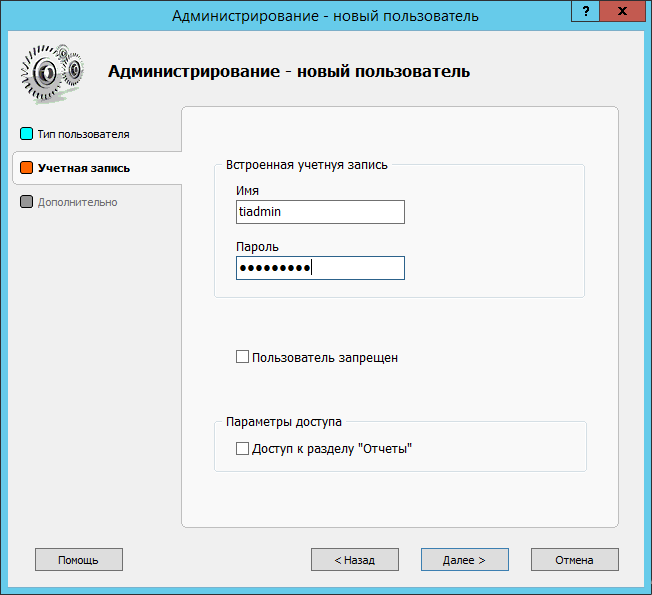Click the Пароль label text

(257, 247)
